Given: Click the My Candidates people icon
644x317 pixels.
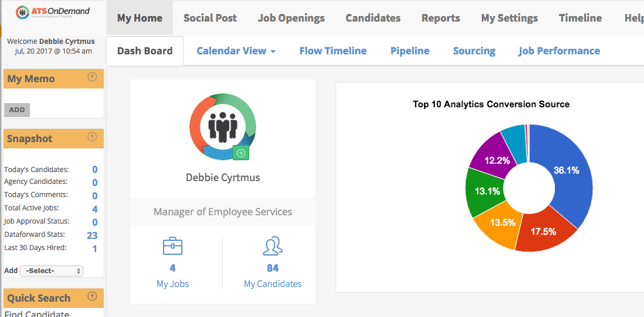Looking at the screenshot, I should pyautogui.click(x=272, y=247).
